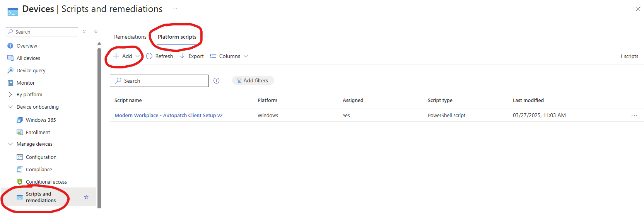Click the sidebar vertical scrollbar

(99, 128)
